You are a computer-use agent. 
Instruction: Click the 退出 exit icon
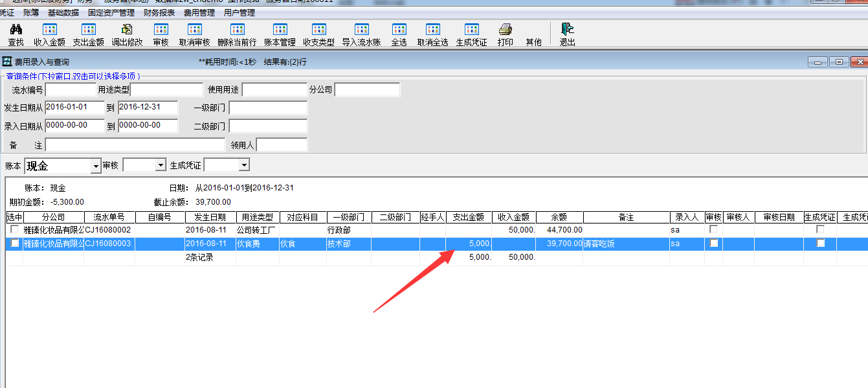click(x=568, y=30)
